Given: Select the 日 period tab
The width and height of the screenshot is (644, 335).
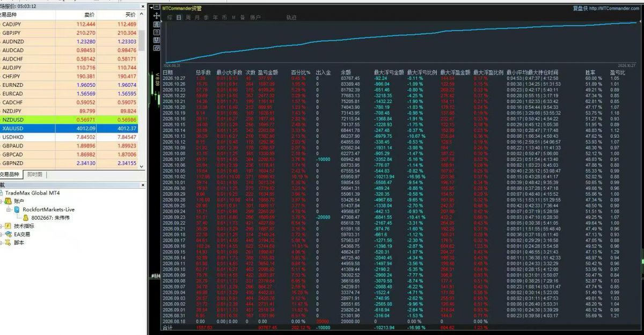Looking at the screenshot, I should 178,18.
